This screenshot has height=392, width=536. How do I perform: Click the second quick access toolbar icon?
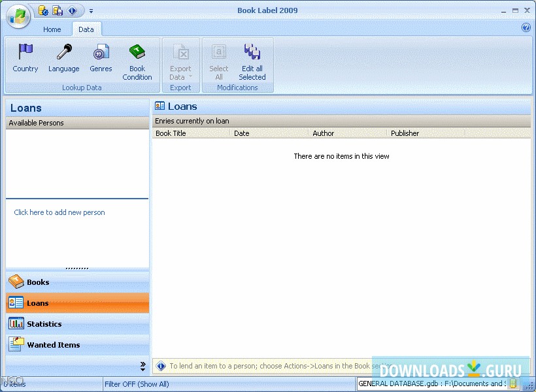pyautogui.click(x=58, y=10)
